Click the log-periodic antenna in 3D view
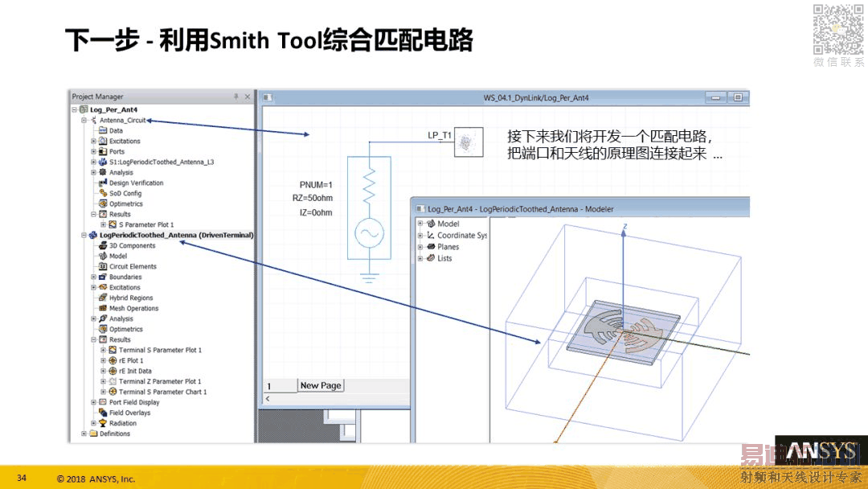Screen dimensions: 868x489 point(623,331)
